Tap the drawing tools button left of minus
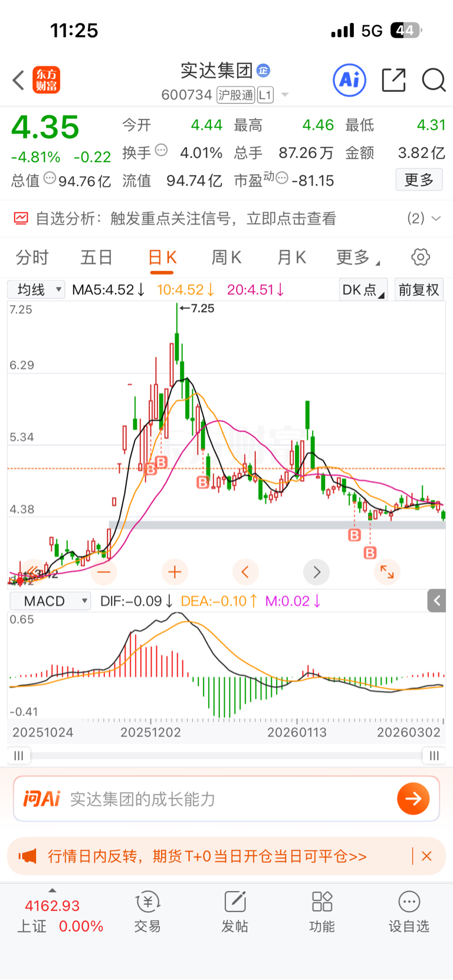This screenshot has width=453, height=980. (x=33, y=572)
